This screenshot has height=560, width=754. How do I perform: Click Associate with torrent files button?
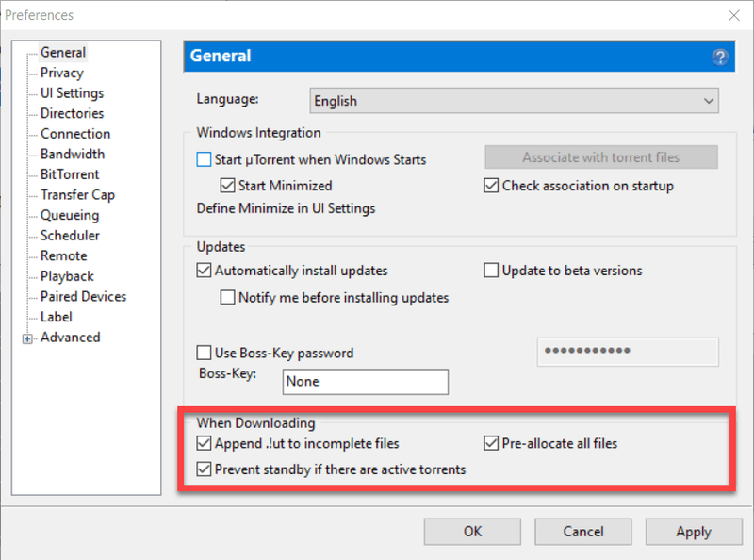tap(601, 157)
